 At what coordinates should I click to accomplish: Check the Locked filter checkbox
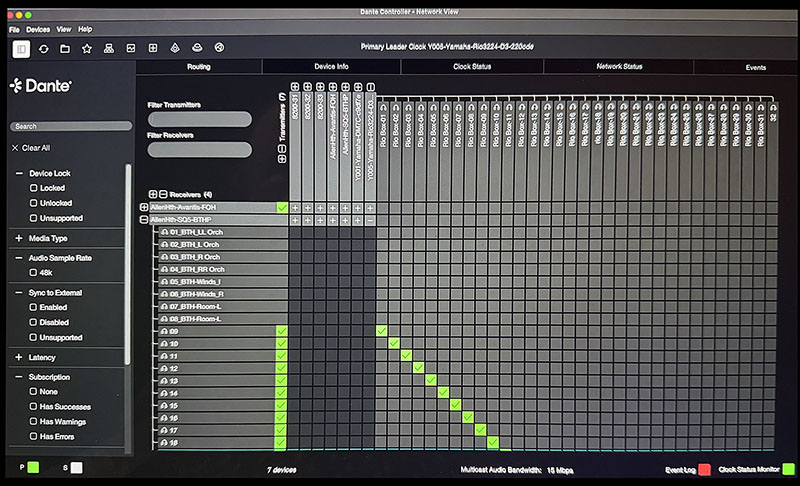pyautogui.click(x=34, y=188)
